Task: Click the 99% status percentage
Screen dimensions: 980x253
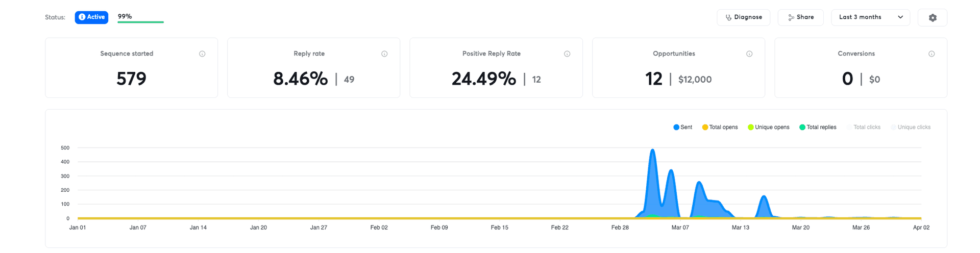Action: click(125, 16)
